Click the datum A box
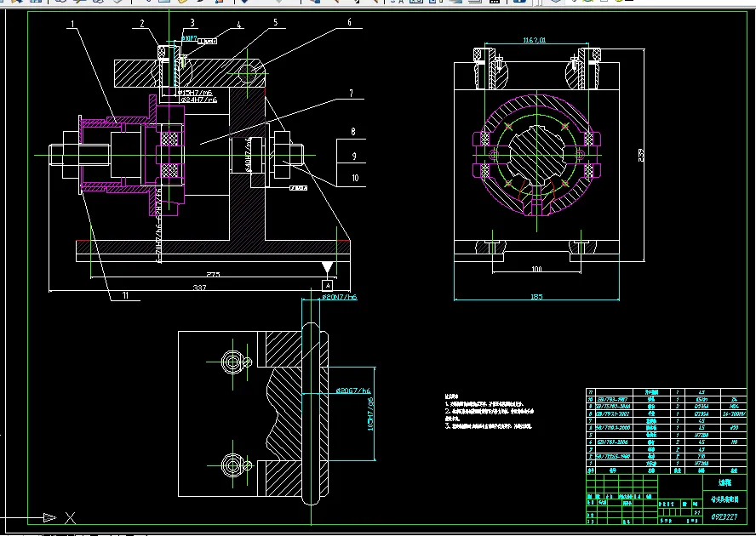The height and width of the screenshot is (536, 756). (x=328, y=285)
